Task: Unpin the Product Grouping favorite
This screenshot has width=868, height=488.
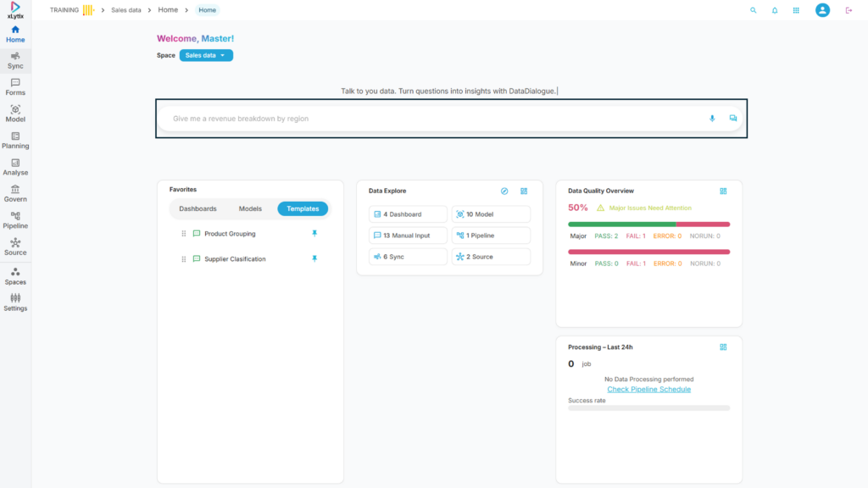Action: [314, 233]
